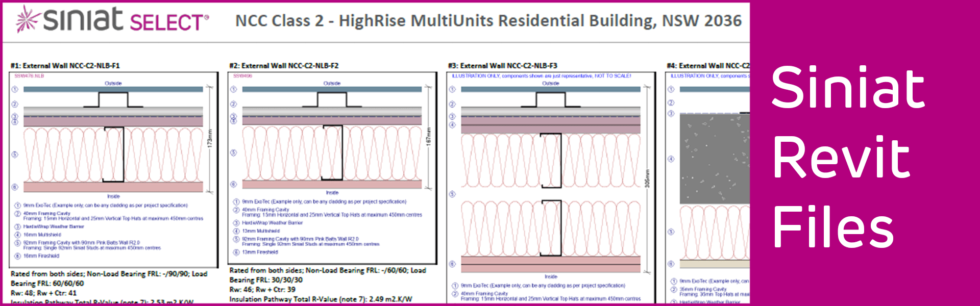Click the grey concrete layer in wall #4
Image resolution: width=980 pixels, height=306 pixels.
point(715,159)
